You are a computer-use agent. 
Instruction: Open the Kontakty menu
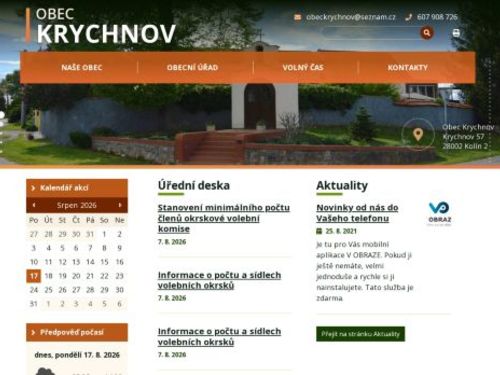click(408, 67)
